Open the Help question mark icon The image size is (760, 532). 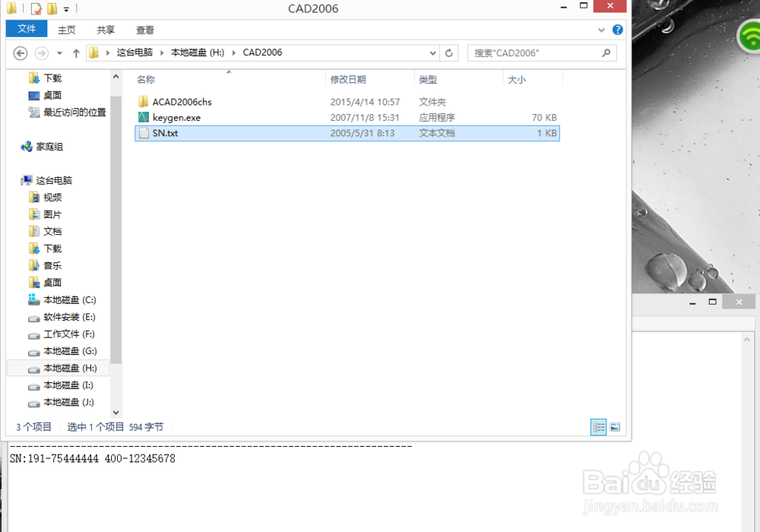point(617,30)
